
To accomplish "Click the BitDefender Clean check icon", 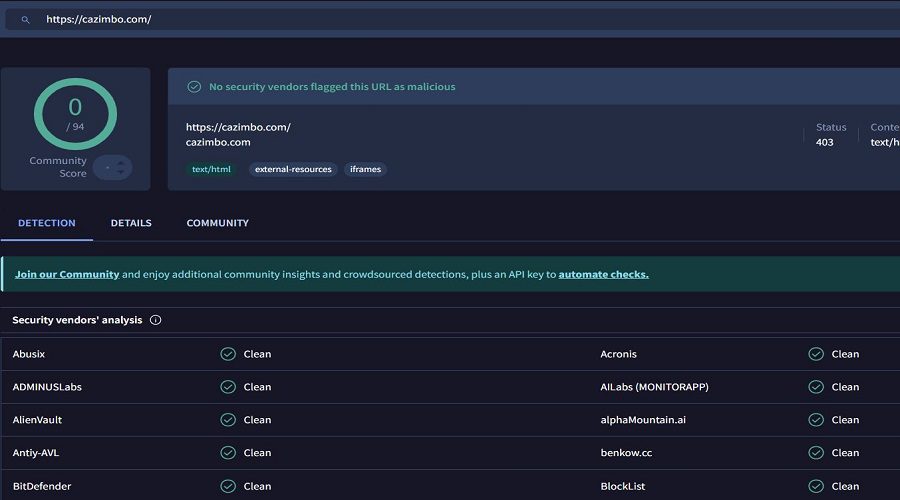I will [228, 486].
